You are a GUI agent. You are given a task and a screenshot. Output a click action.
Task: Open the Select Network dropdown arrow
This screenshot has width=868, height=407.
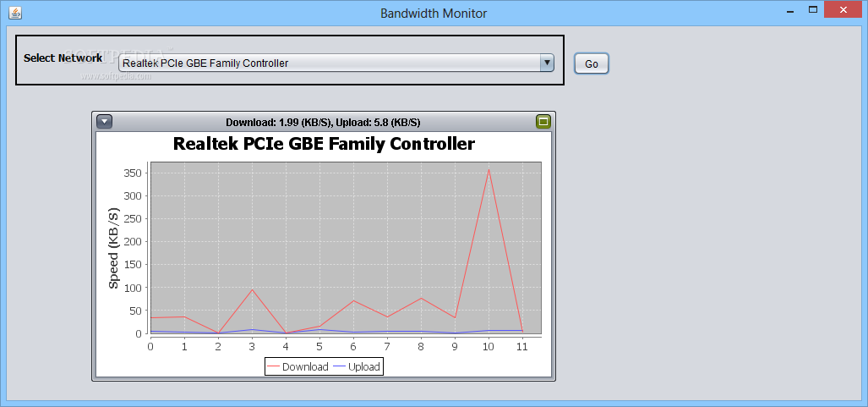tap(546, 63)
